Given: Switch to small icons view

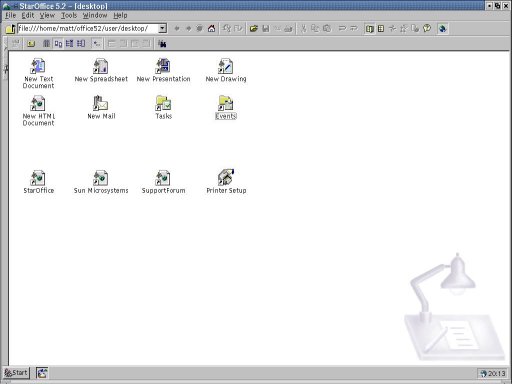Looking at the screenshot, I should [46, 43].
